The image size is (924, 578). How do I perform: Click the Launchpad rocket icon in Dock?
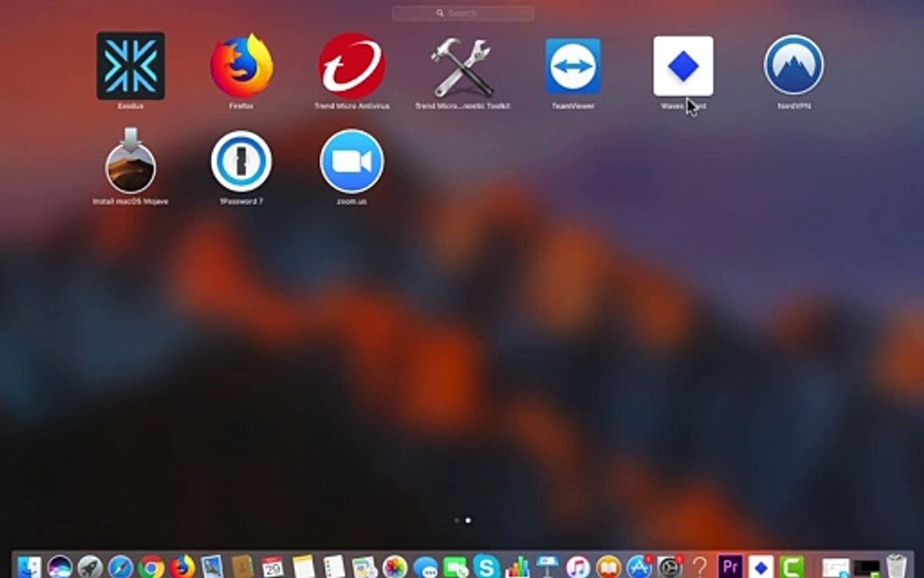(x=90, y=567)
